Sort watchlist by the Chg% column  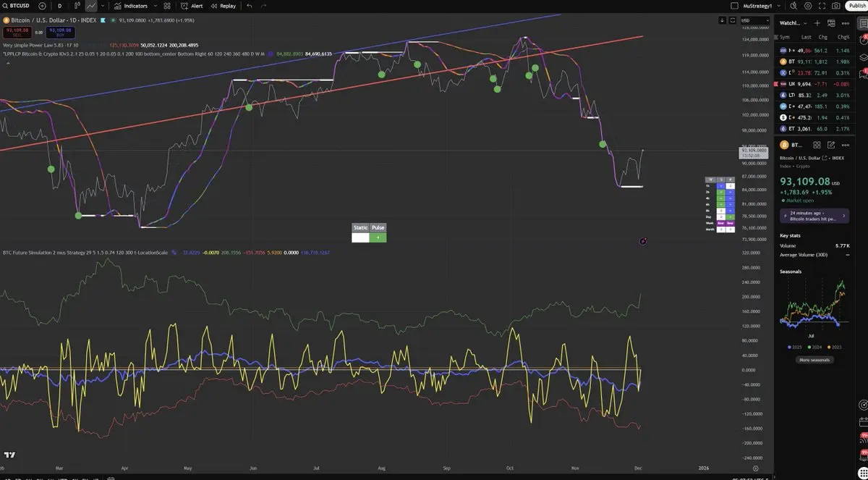tap(843, 37)
